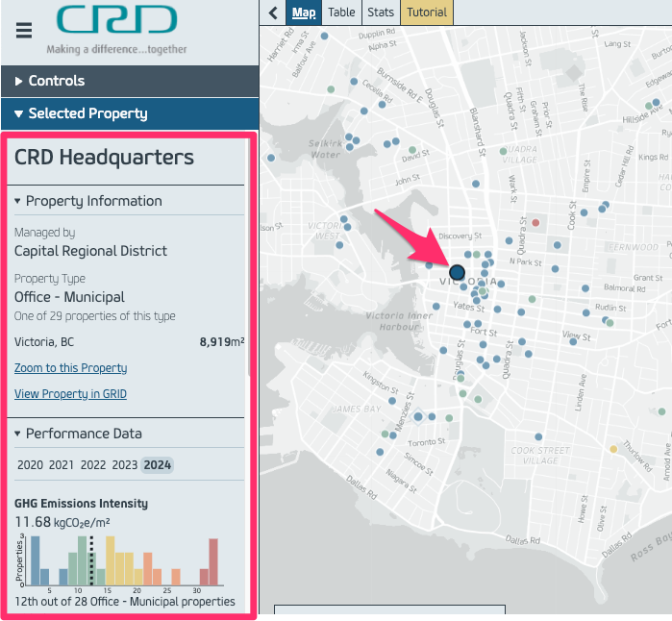672x621 pixels.
Task: Open the Tutorial tab
Action: tap(427, 12)
